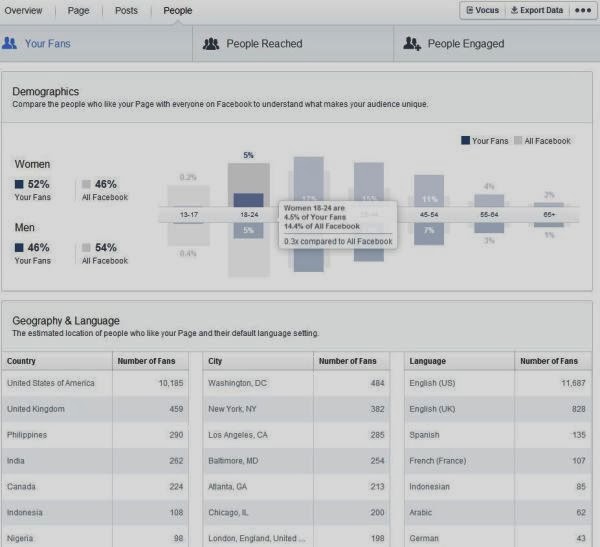
Task: Click the Vocus button
Action: [483, 10]
